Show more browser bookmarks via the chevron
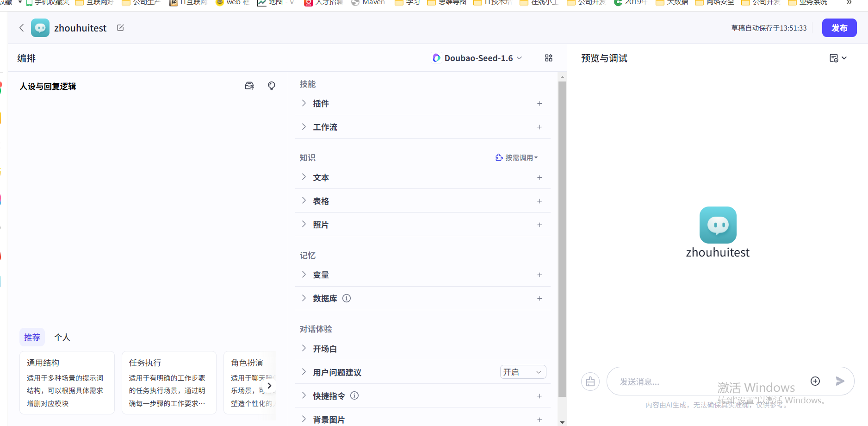The width and height of the screenshot is (868, 426). click(x=849, y=2)
